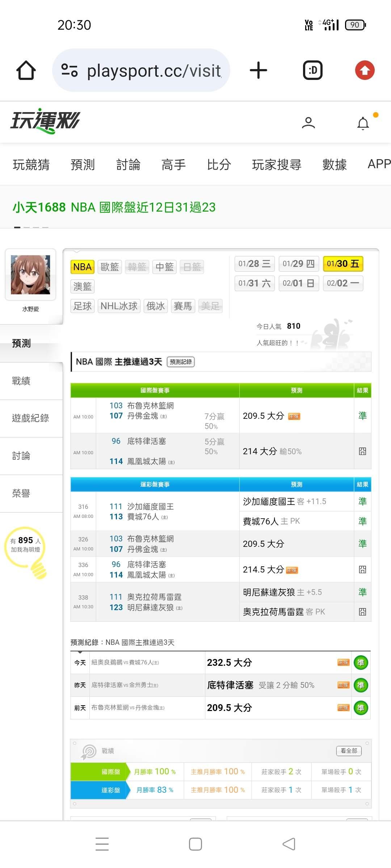Select the 足球 sport filter

click(83, 306)
